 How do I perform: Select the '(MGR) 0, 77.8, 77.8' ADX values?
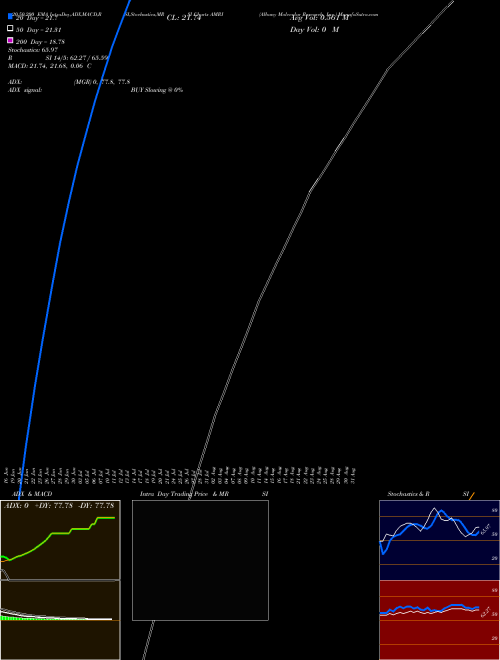tap(102, 82)
